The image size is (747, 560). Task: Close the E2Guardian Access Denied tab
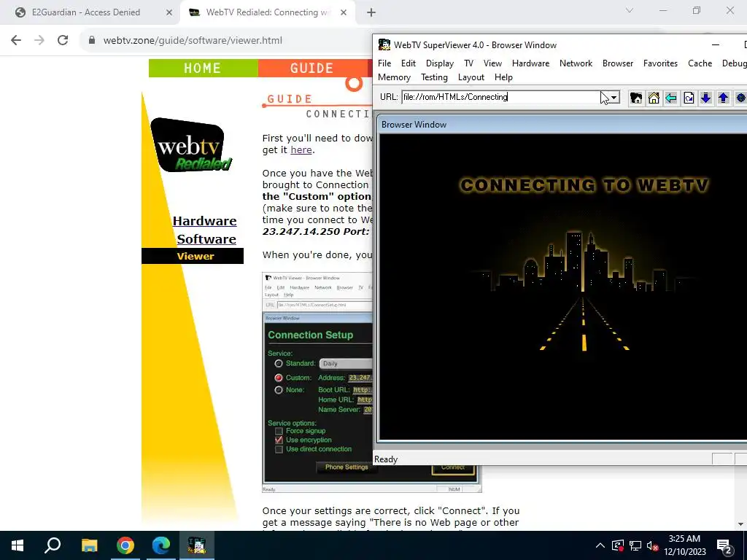[x=169, y=12]
